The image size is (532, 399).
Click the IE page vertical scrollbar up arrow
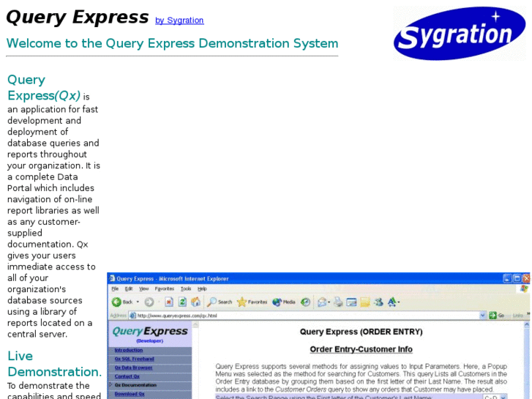[x=527, y=325]
